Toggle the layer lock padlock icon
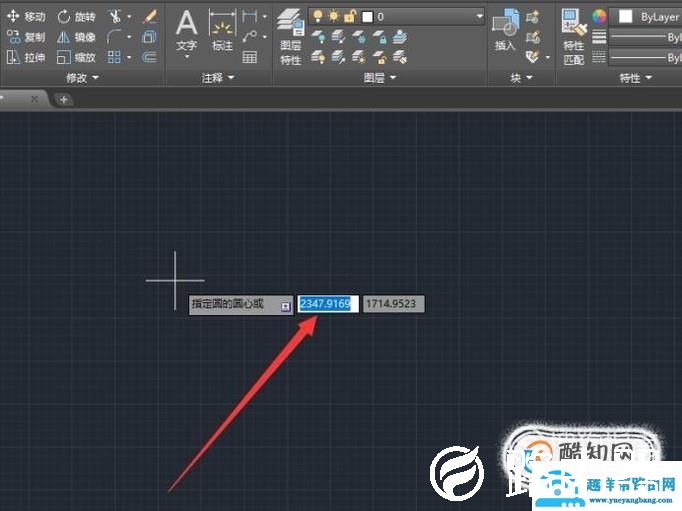682x511 pixels. [x=349, y=17]
